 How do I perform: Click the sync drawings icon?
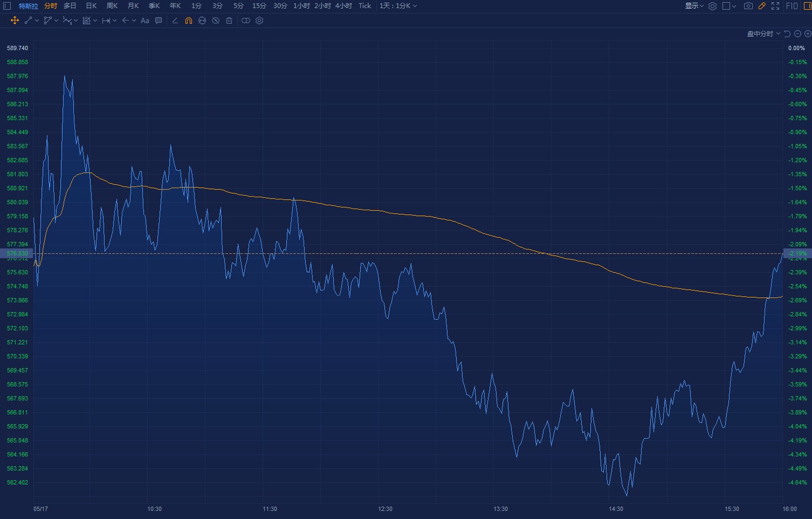(x=202, y=20)
